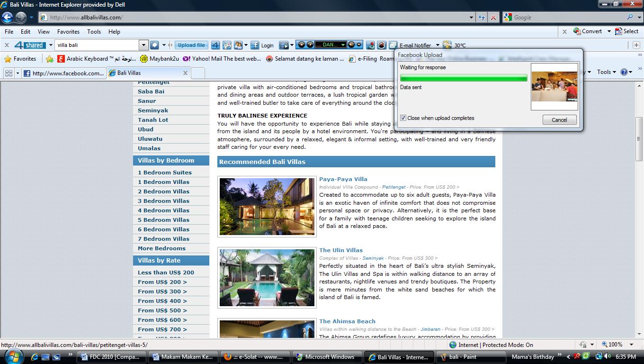Image resolution: width=644 pixels, height=364 pixels.
Task: Close the 4shared toolbar with X
Action: (x=7, y=45)
